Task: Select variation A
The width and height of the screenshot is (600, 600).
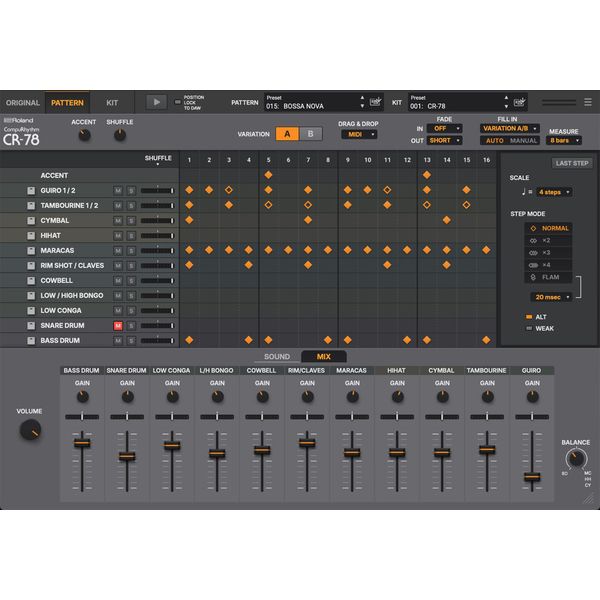Action: [287, 134]
